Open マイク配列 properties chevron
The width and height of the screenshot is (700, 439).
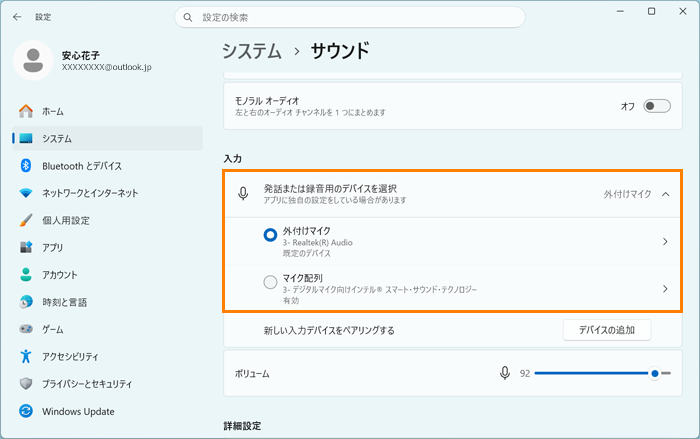click(x=665, y=289)
